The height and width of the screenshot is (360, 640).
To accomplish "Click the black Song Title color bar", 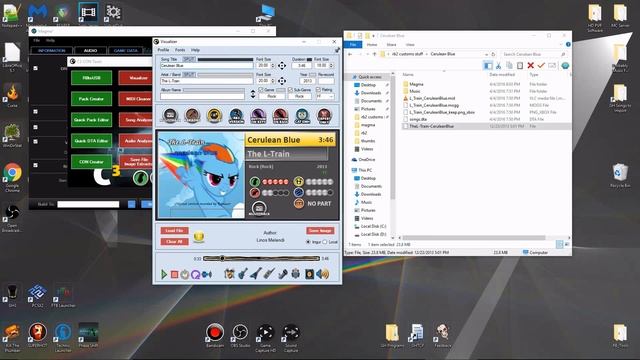I will click(225, 60).
